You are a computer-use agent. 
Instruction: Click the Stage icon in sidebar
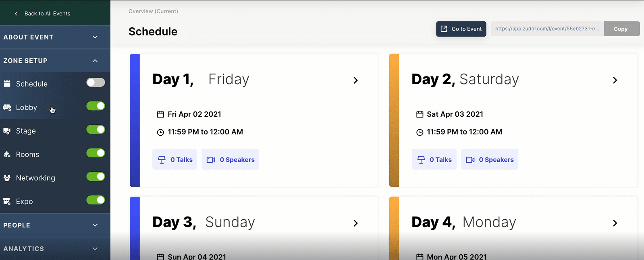pos(7,131)
